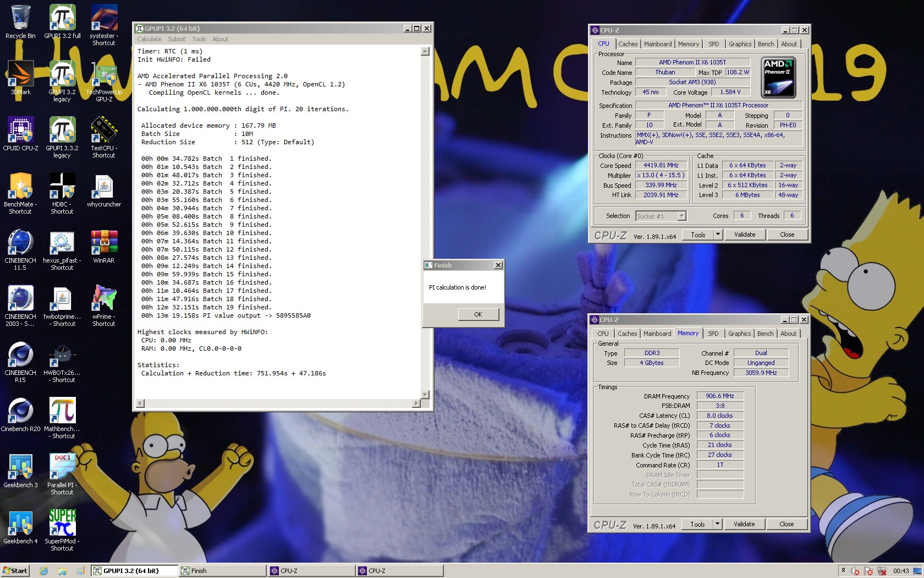Open HDBC Shortcut desktop icon
Image resolution: width=924 pixels, height=578 pixels.
62,194
